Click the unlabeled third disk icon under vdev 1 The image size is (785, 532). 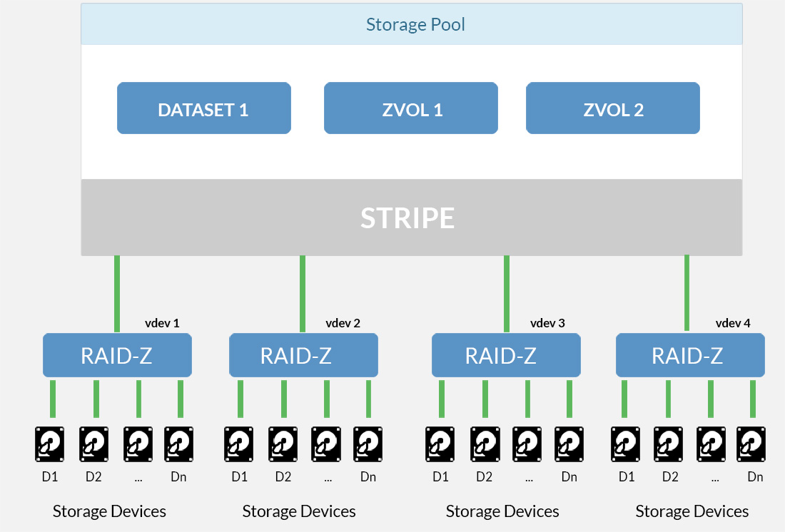coord(138,444)
